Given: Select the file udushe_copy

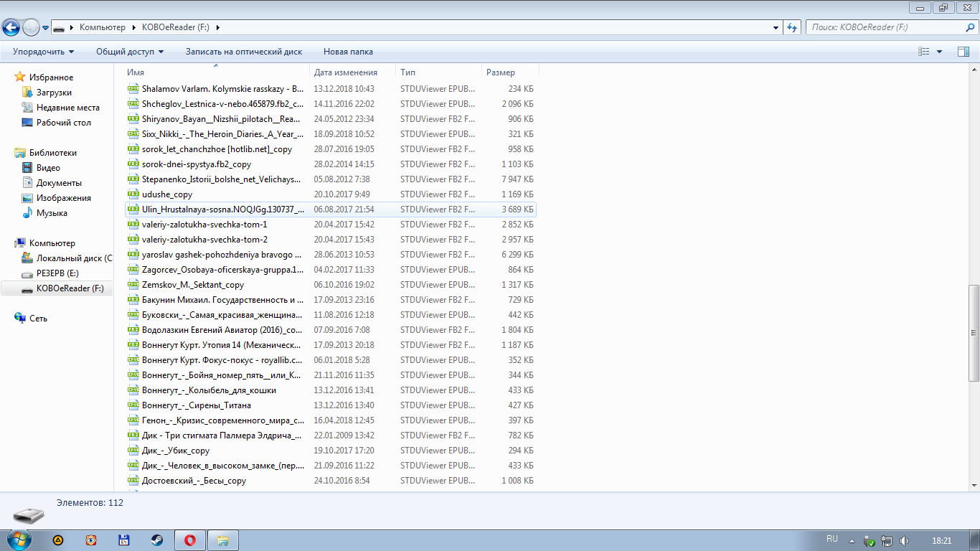Looking at the screenshot, I should 167,194.
